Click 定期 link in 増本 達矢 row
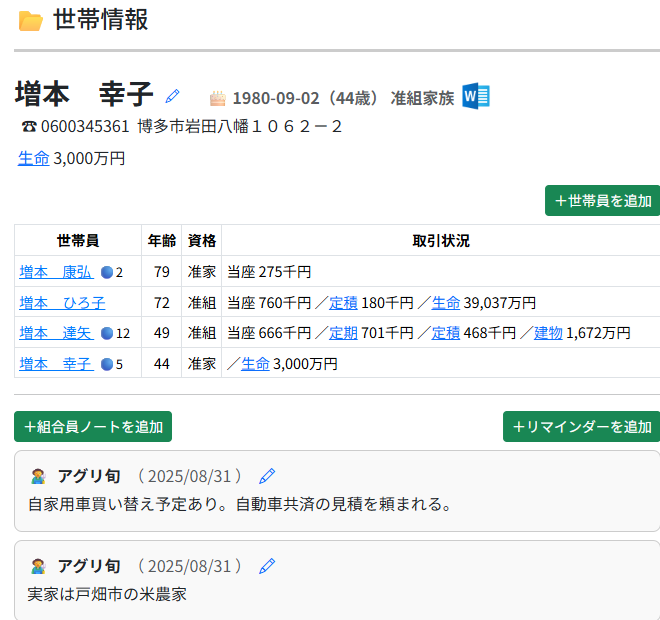The width and height of the screenshot is (660, 620). coord(343,333)
